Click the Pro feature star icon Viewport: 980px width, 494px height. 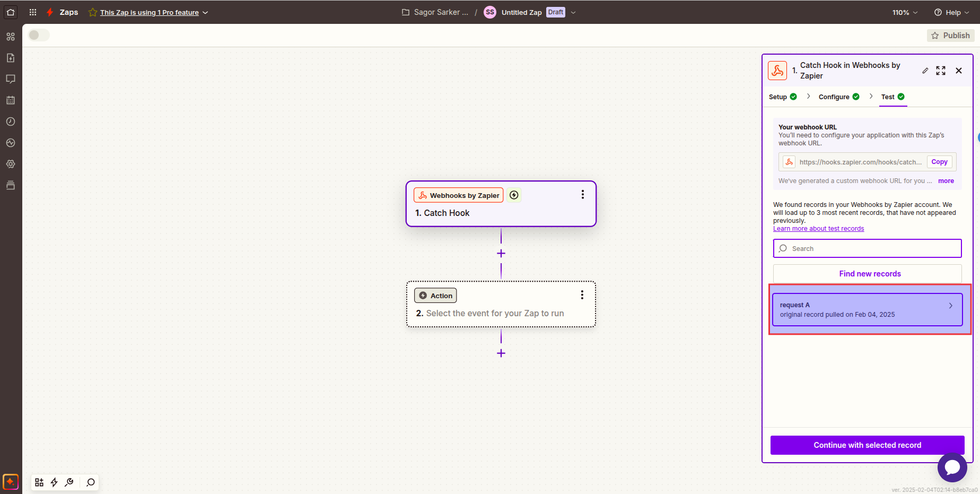coord(93,12)
